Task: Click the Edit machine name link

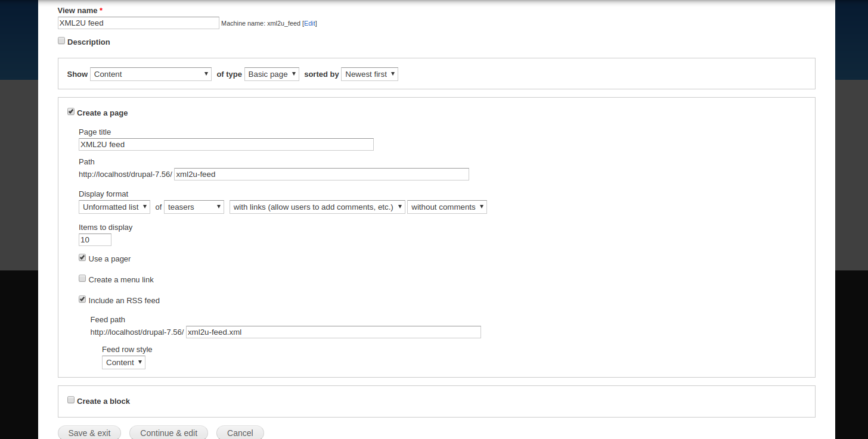Action: pos(309,24)
